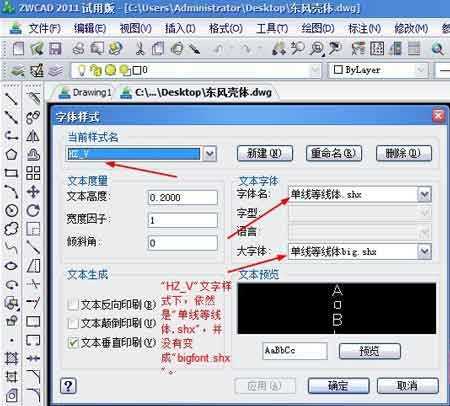
Task: Click the Copy icon in toolbar
Action: click(x=158, y=49)
